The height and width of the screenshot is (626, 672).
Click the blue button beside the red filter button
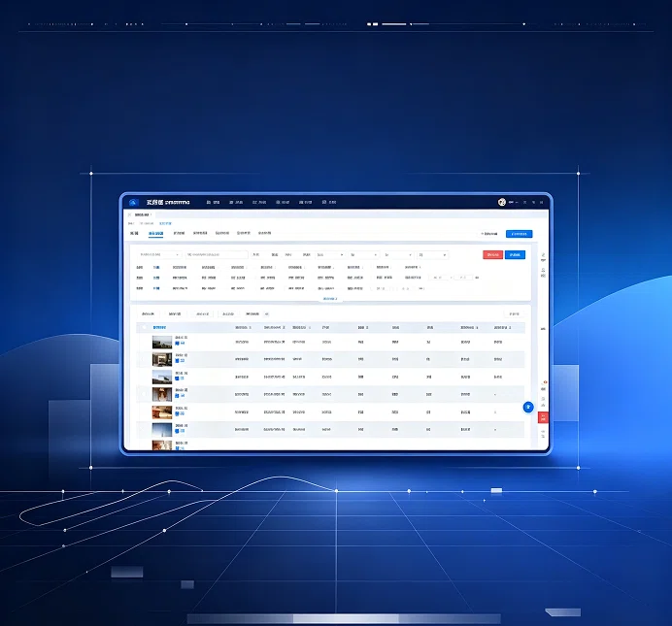click(x=515, y=254)
